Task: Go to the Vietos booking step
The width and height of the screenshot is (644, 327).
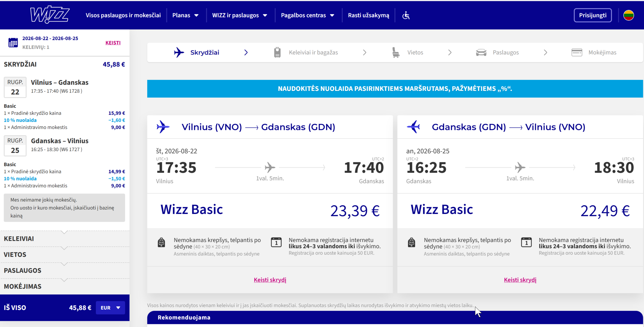Action: (x=408, y=53)
